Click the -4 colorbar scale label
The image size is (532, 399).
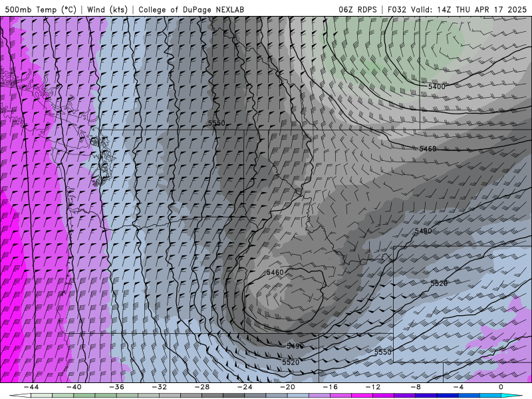click(x=458, y=387)
